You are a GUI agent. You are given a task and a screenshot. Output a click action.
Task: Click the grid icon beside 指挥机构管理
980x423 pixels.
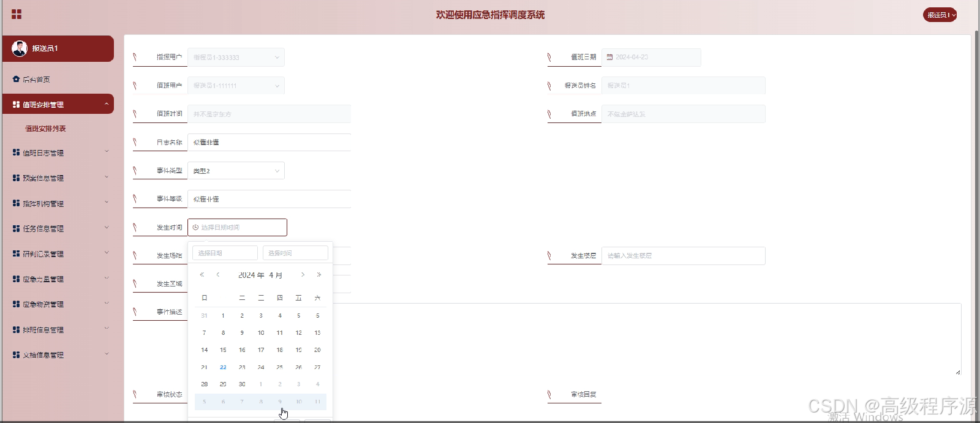[x=16, y=203]
